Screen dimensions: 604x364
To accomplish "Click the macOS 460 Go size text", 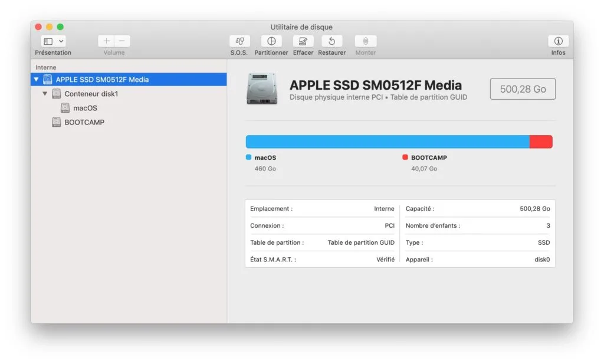I will (265, 169).
